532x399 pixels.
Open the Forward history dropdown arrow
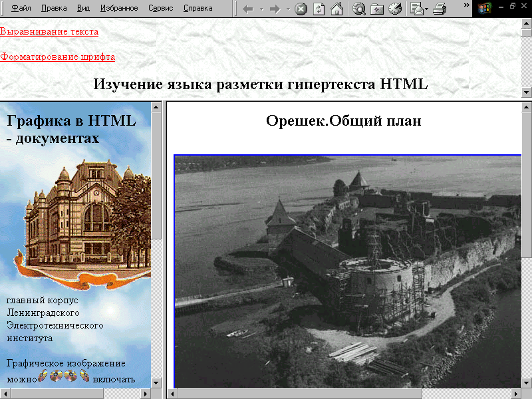[x=288, y=9]
